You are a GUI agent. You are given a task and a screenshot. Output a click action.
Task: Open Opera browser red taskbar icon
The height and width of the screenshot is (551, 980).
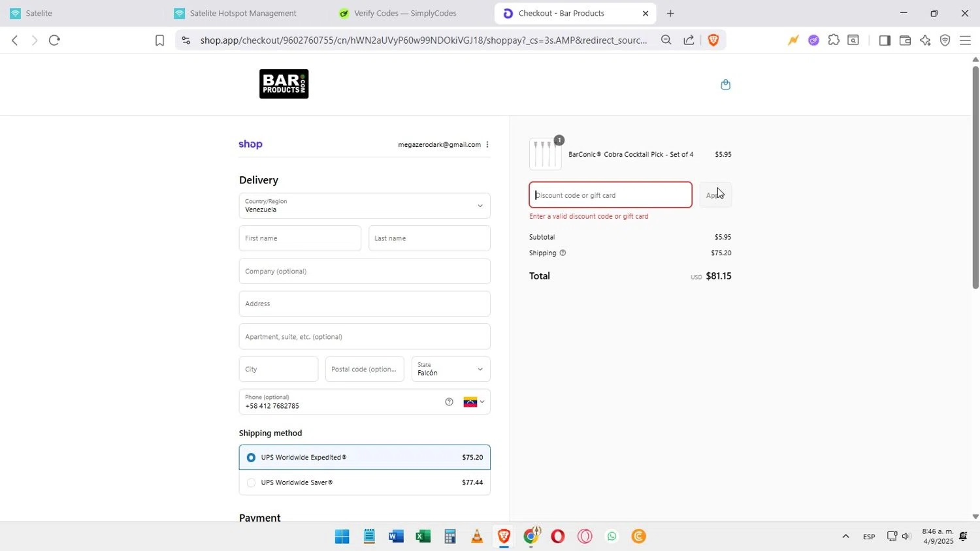point(557,537)
